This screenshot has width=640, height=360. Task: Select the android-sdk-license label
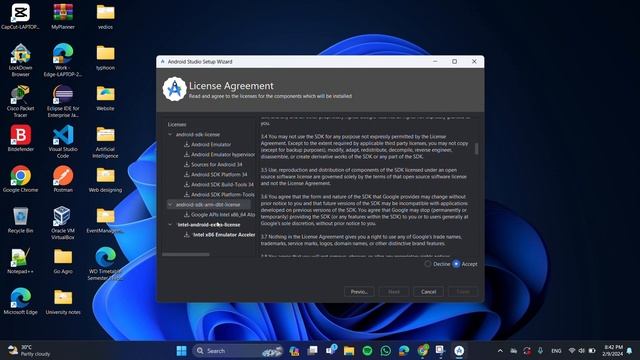click(198, 134)
